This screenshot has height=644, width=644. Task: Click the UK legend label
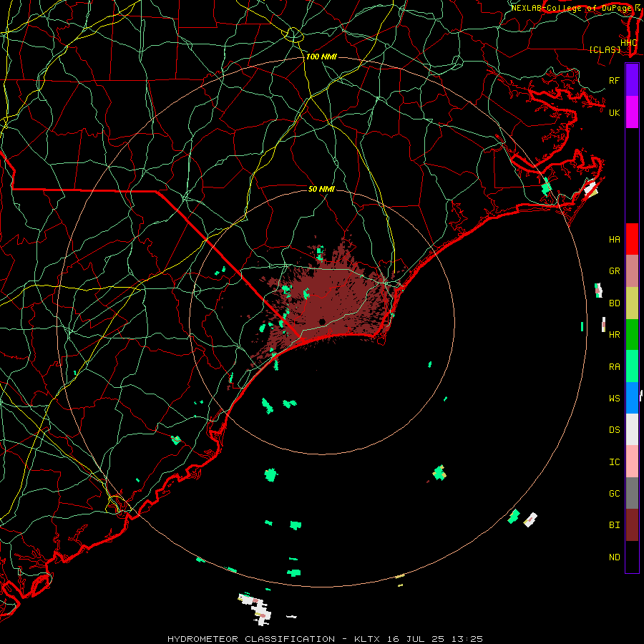pos(614,112)
